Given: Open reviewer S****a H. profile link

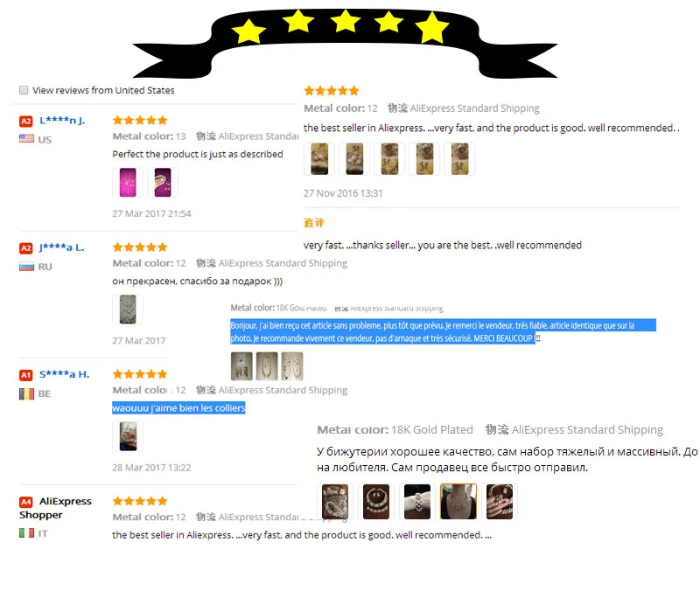Looking at the screenshot, I should 64,374.
